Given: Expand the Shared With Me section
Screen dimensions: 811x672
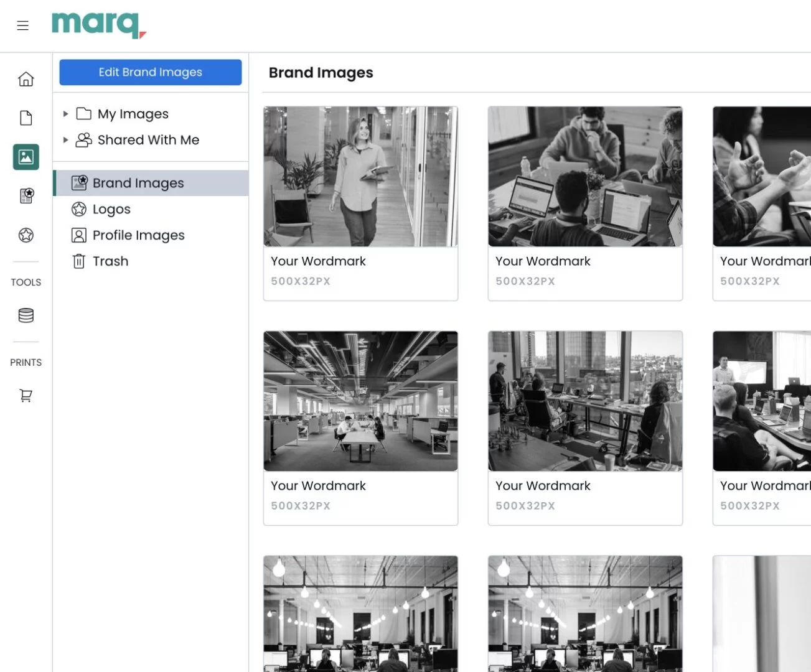Looking at the screenshot, I should pyautogui.click(x=66, y=139).
